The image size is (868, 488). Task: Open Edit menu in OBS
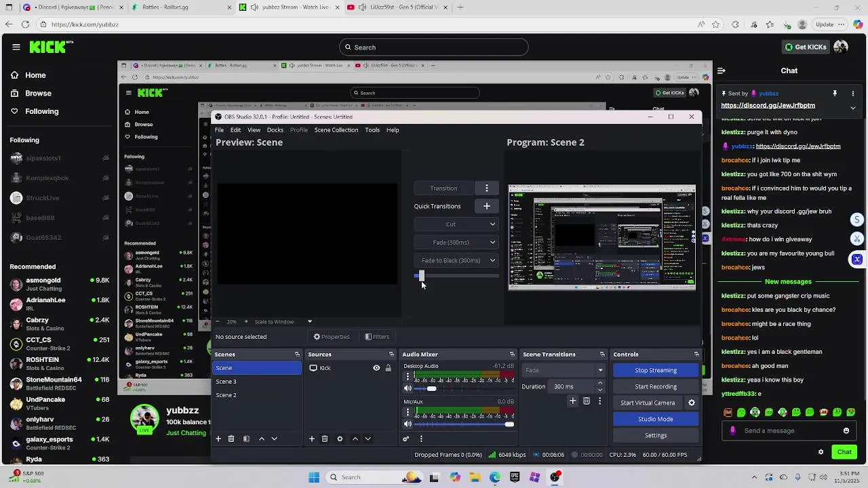[x=235, y=130]
